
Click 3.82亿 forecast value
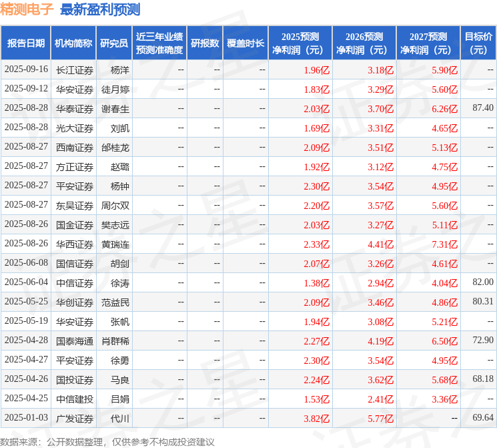pos(317,419)
